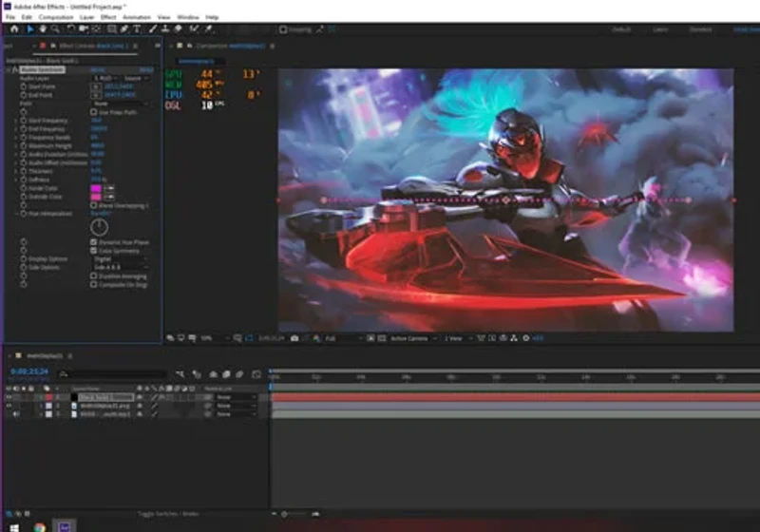Select the Zoom magnifier tool

tap(55, 29)
